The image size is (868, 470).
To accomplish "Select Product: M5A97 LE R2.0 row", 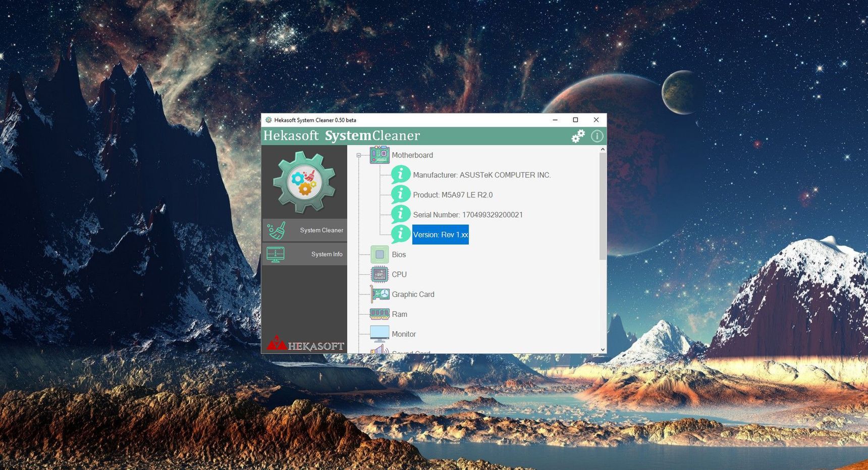I will [453, 195].
